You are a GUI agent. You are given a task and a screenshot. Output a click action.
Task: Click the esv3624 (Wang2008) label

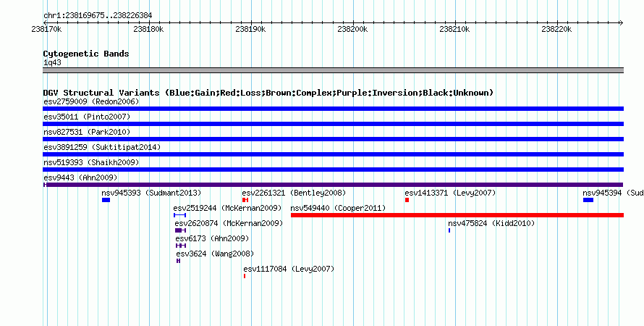click(215, 254)
